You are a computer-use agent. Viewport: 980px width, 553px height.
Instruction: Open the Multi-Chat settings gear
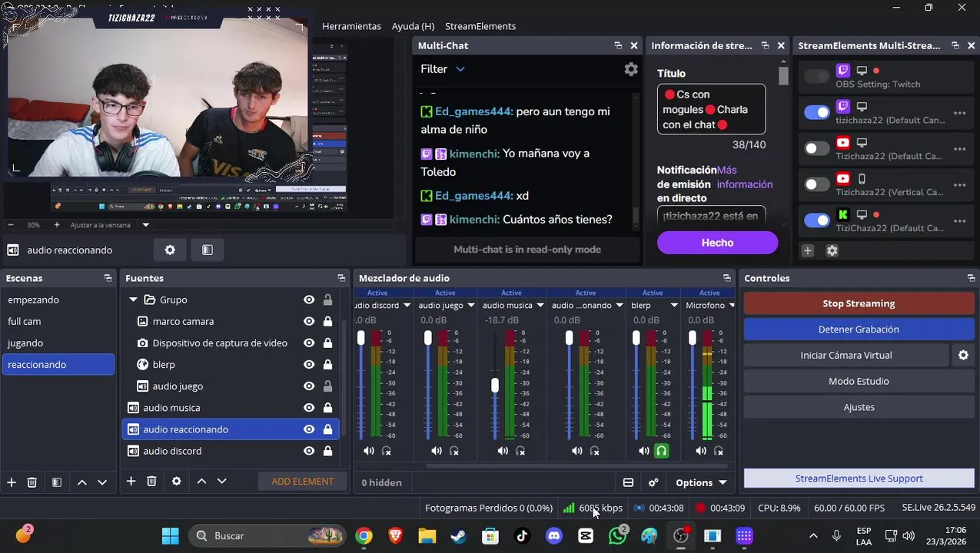[x=631, y=69]
